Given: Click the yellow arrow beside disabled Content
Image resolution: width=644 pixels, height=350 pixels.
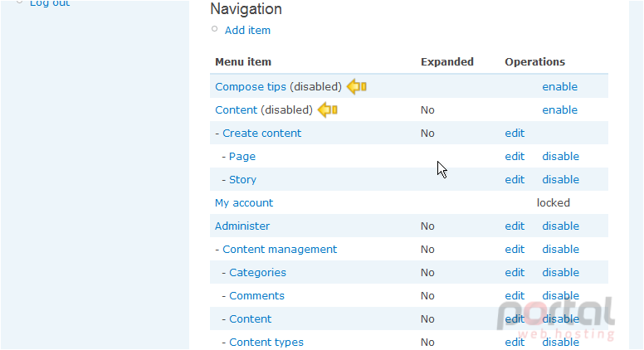Looking at the screenshot, I should coord(328,110).
